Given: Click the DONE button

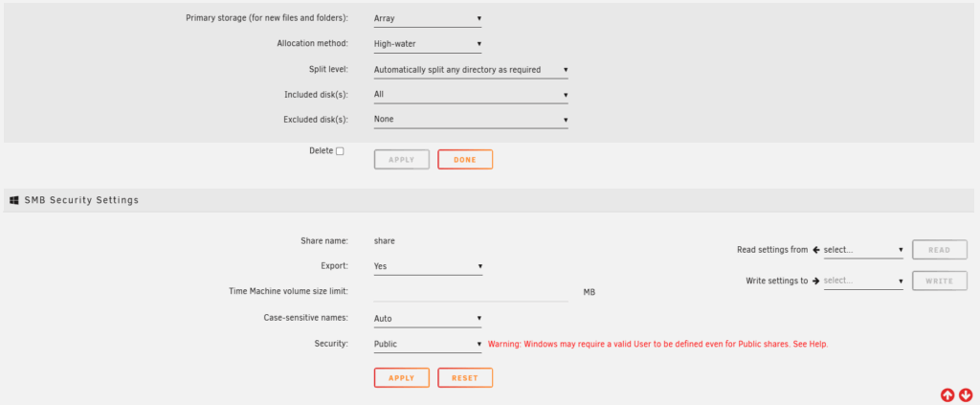Looking at the screenshot, I should pyautogui.click(x=465, y=159).
